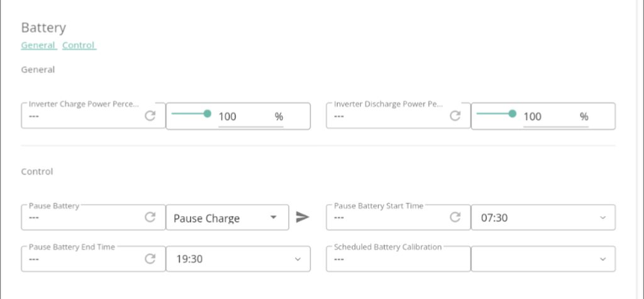Refresh the Pause Battery reading
Viewport: 644px width, 299px height.
[x=150, y=217]
